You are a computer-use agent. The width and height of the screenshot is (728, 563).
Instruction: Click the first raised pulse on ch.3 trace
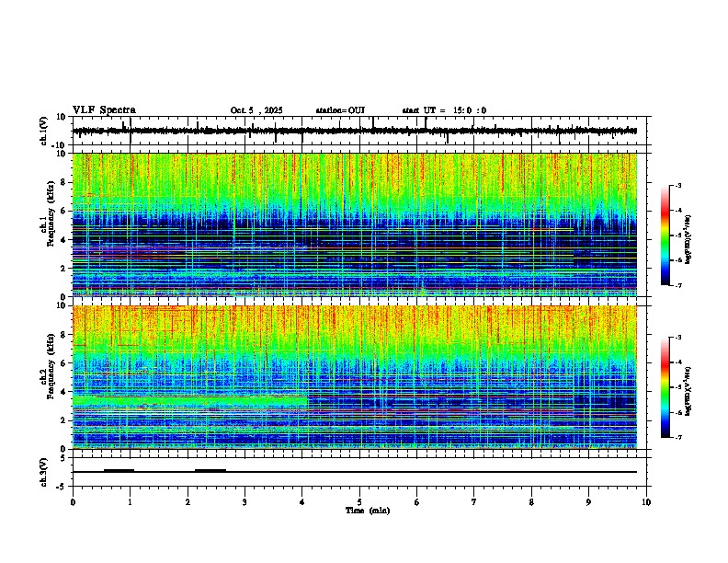coord(119,470)
